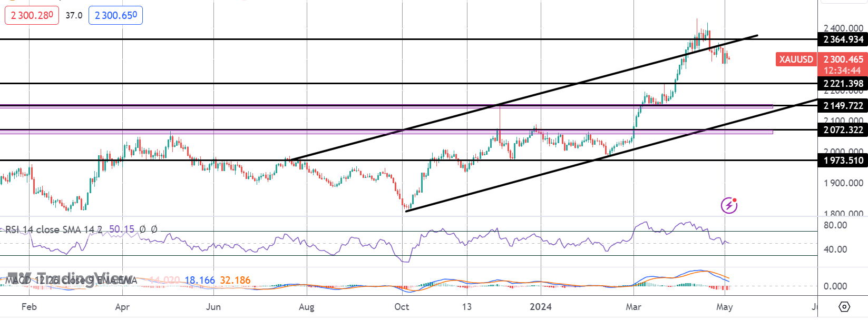Viewport: 868px width, 320px height.
Task: Click the Oct label on time axis
Action: click(x=402, y=307)
